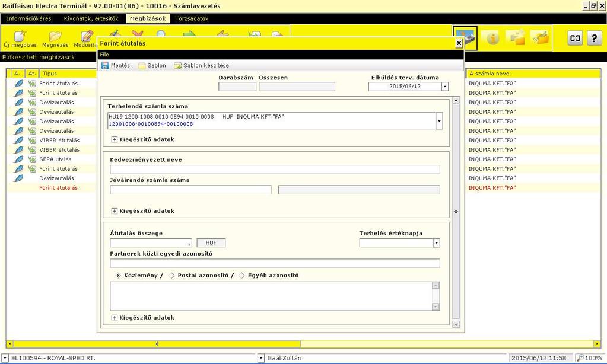Open the Kivonatok, értesítők menu
This screenshot has width=607, height=364.
pos(91,18)
